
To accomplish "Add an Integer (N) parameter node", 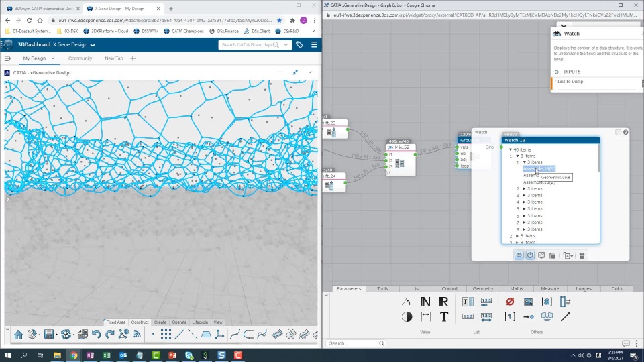I will (425, 302).
